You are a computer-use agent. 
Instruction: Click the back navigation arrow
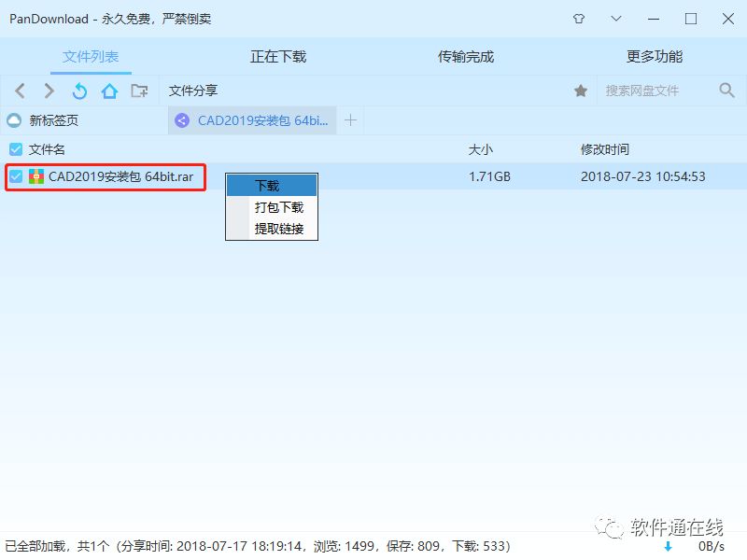coord(20,91)
